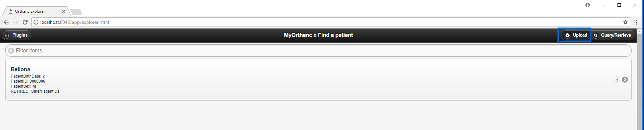644x130 pixels.
Task: Open the Query/Retrieve page
Action: pyautogui.click(x=612, y=35)
